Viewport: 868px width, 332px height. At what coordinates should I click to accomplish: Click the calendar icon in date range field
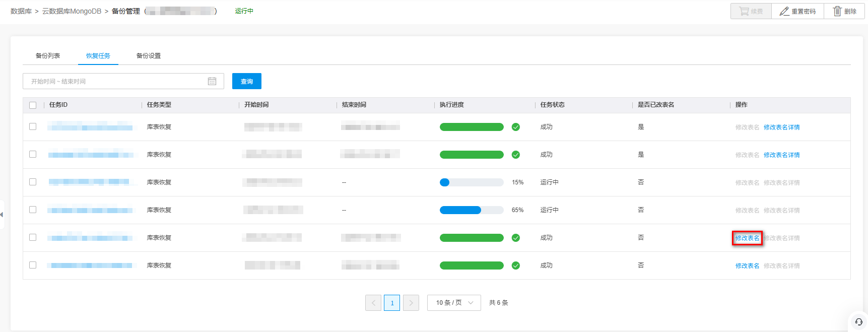(x=212, y=81)
